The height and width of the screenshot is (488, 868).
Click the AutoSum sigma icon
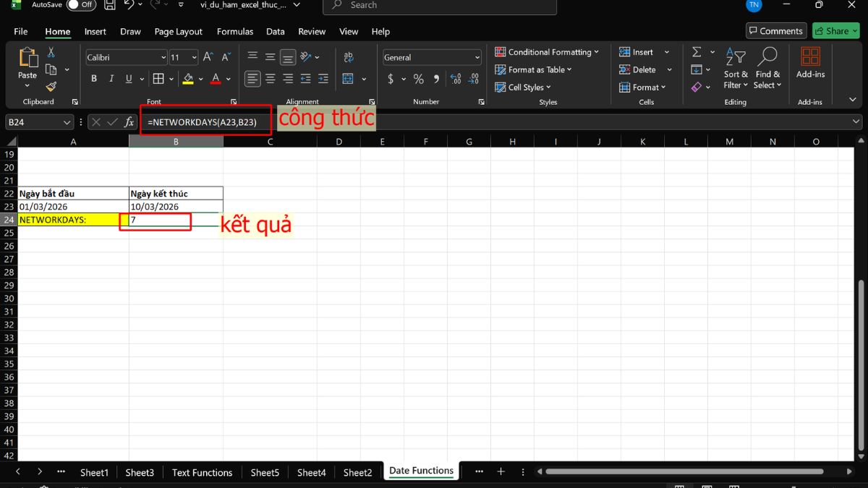[696, 52]
